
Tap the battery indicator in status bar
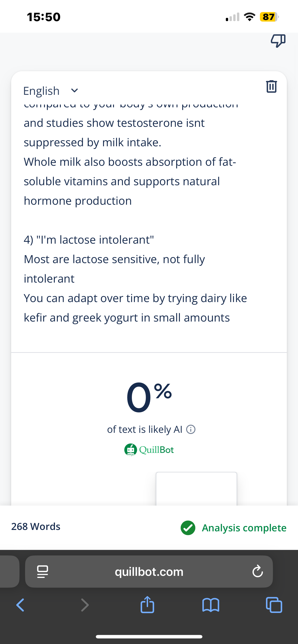tap(269, 17)
